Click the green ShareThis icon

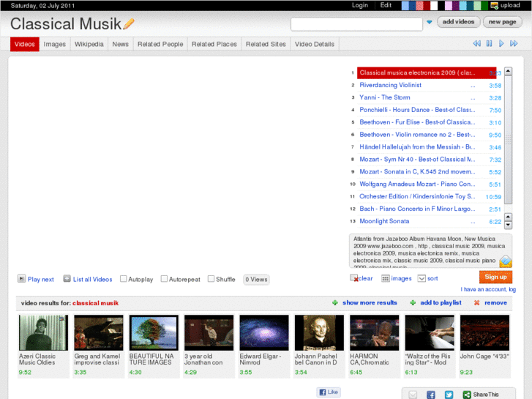pos(467,395)
